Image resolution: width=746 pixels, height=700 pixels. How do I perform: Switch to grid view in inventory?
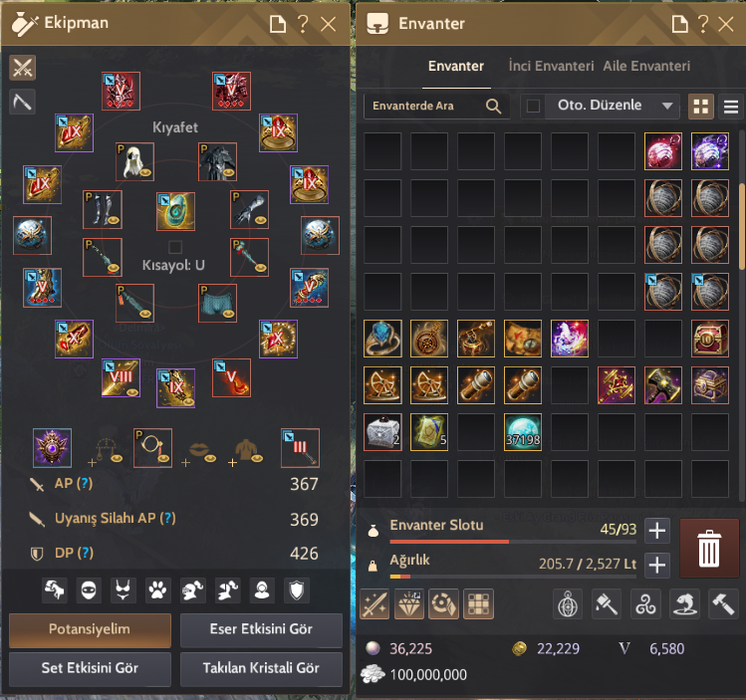coord(701,107)
